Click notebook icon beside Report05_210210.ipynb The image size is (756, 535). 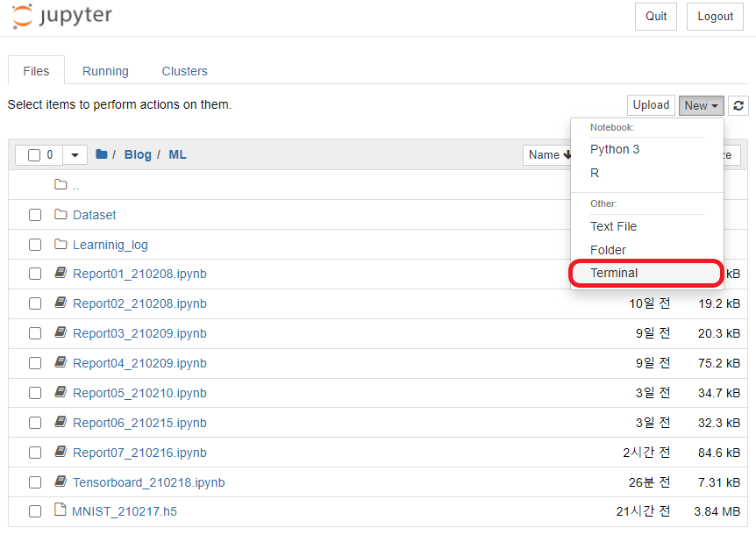[61, 392]
